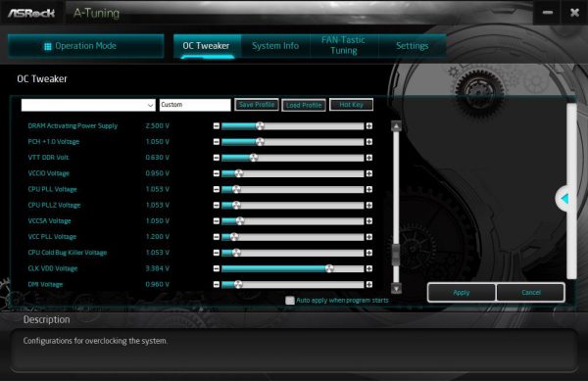Open the FAN-Tastic Tuning tab

[x=343, y=45]
